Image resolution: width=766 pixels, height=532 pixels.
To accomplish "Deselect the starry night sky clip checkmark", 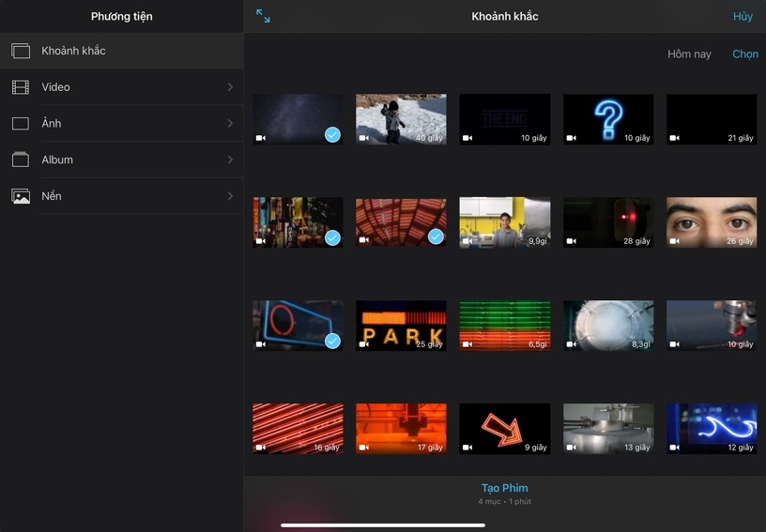I will pos(332,135).
